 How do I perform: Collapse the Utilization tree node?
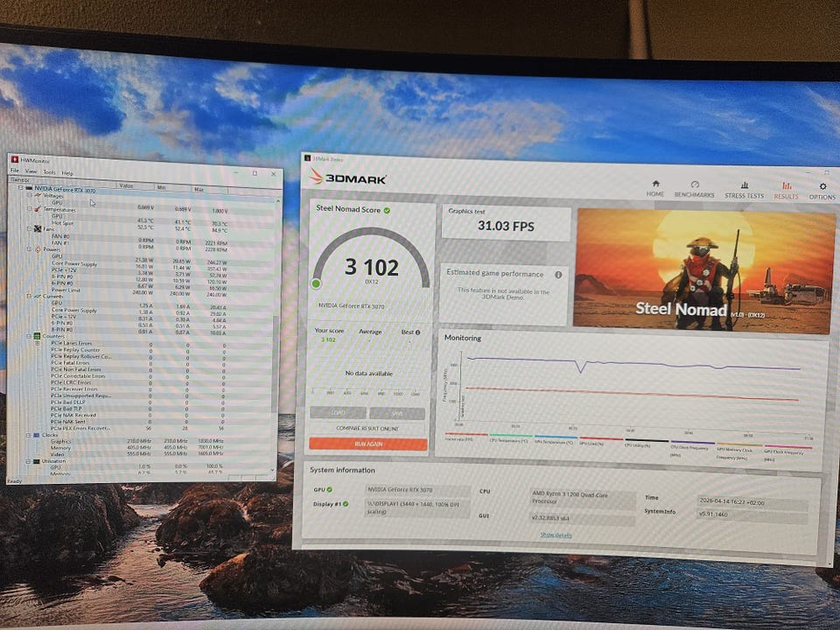[30, 461]
